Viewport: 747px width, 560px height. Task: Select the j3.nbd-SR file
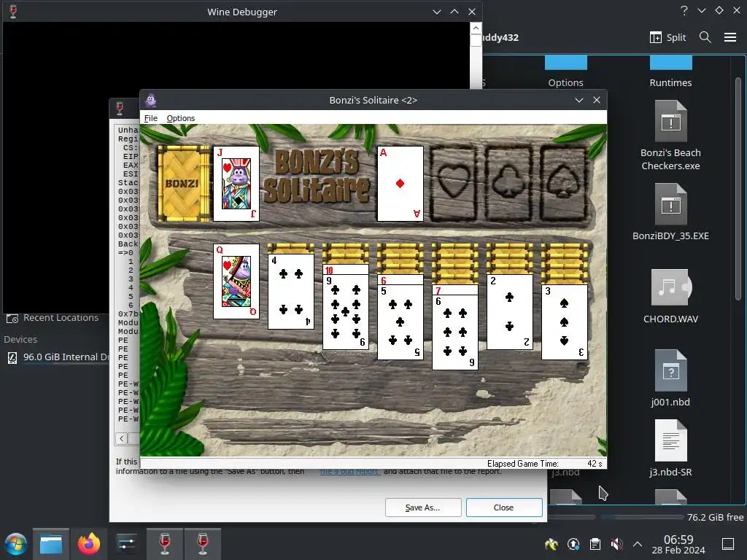point(670,448)
